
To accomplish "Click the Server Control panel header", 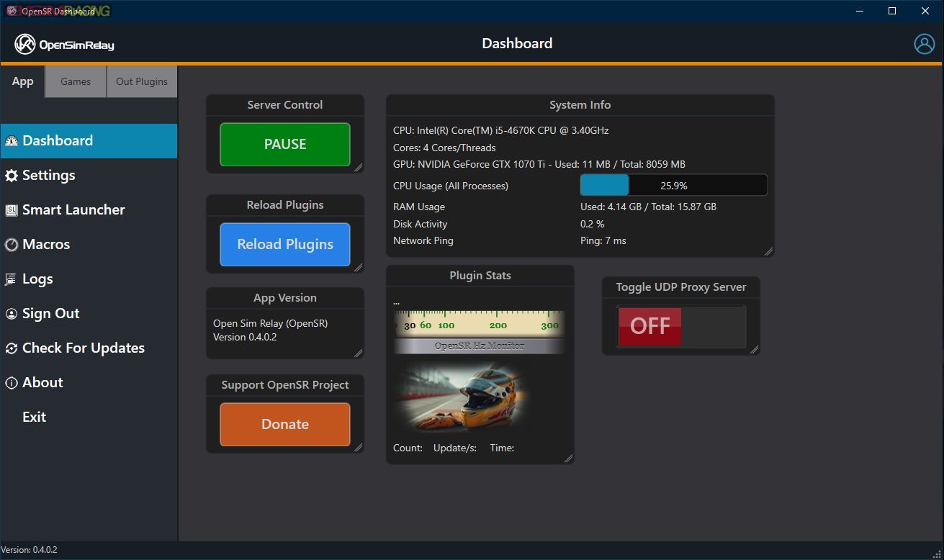I will coord(285,105).
